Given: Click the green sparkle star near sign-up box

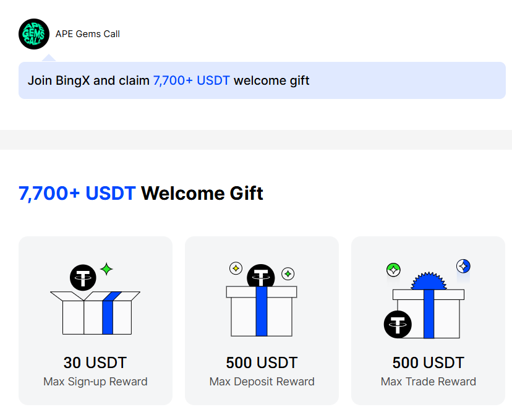Looking at the screenshot, I should (x=106, y=269).
